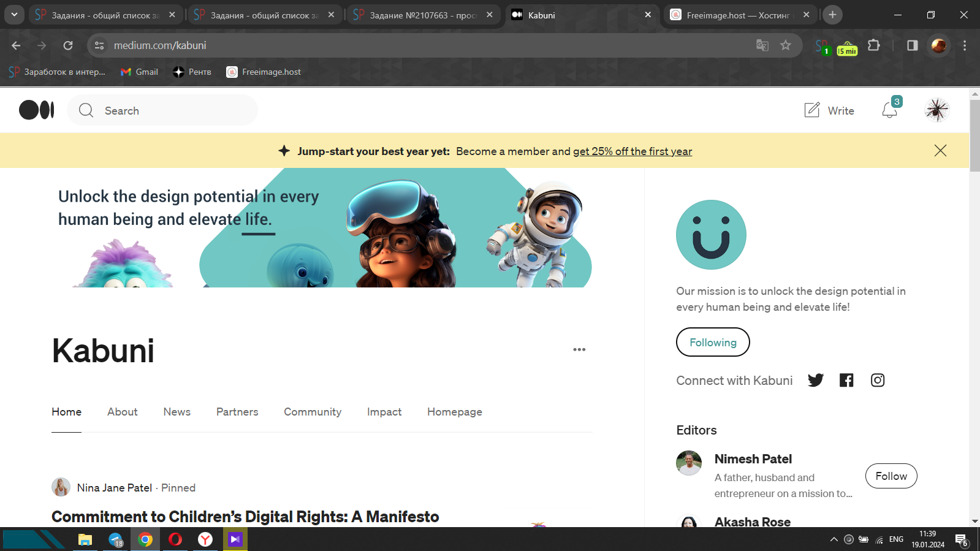Open the Рентв bookmark
The image size is (980, 551).
coord(192,72)
